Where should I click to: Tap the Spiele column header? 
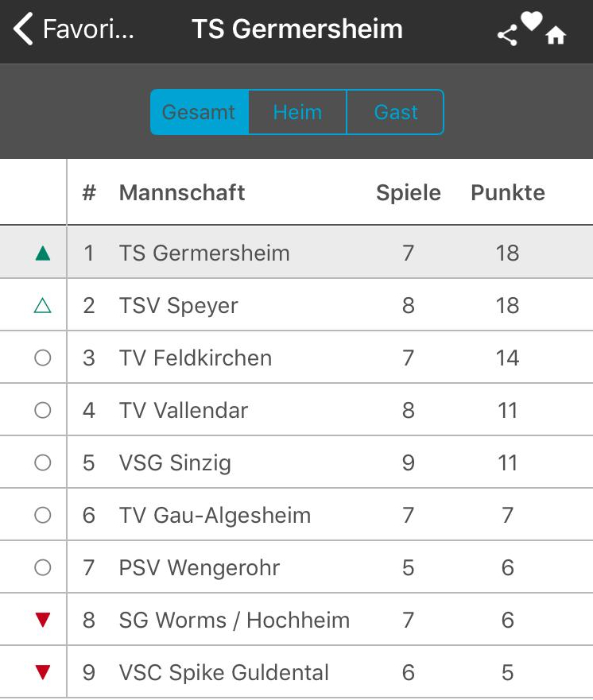pos(408,193)
